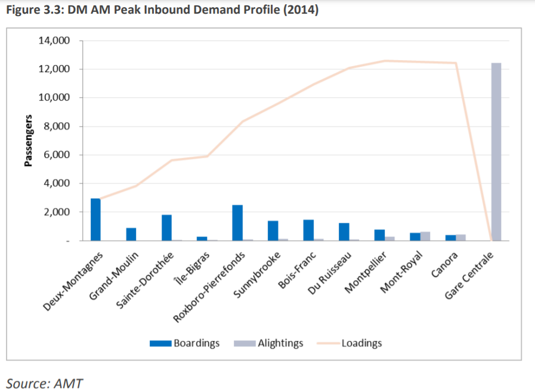Click the 14,000 y-axis tick label
This screenshot has width=535, height=392.
(x=54, y=41)
